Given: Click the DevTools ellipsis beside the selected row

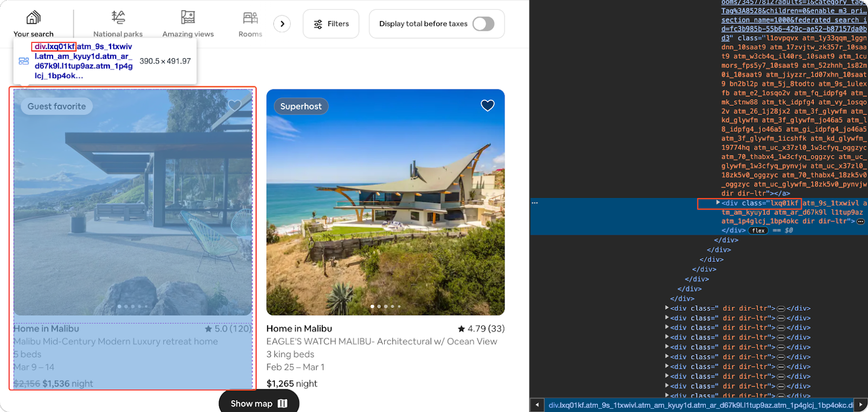Looking at the screenshot, I should coord(535,203).
